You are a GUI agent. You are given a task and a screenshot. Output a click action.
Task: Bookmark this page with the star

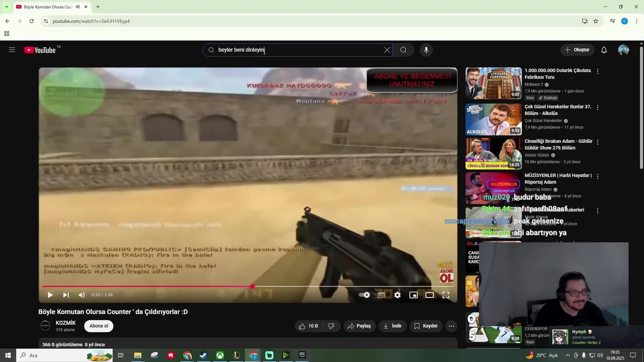click(596, 21)
